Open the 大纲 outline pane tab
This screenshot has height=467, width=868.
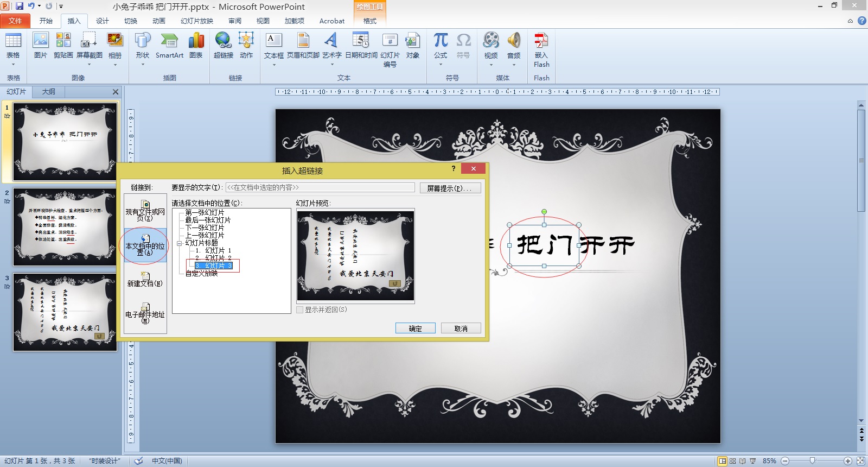pyautogui.click(x=49, y=92)
